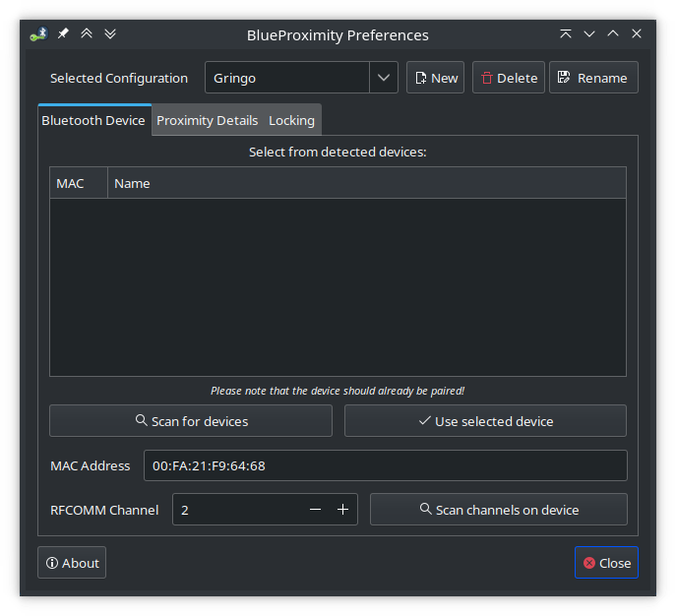Delete the current configuration
Viewport: 676px width, 616px height.
(x=509, y=78)
